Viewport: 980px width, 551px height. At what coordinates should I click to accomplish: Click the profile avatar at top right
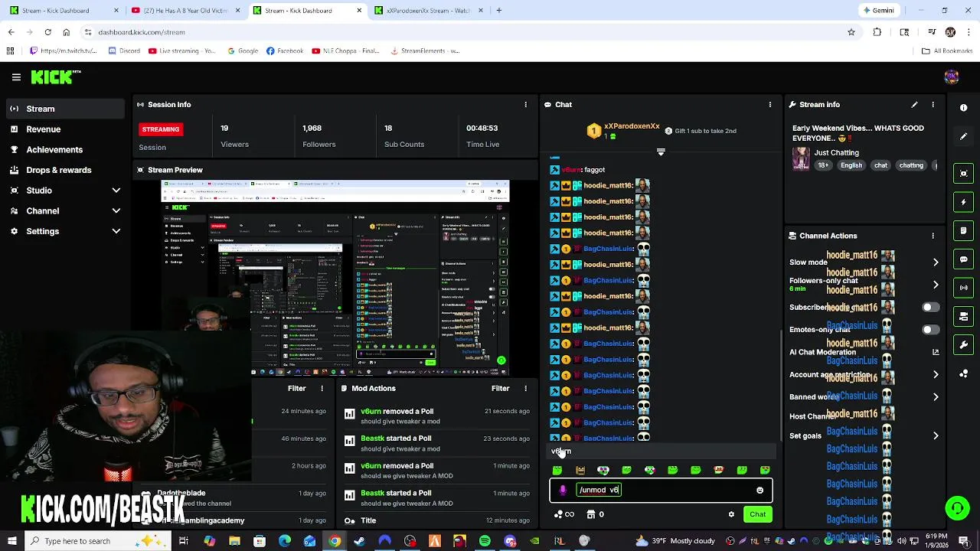click(x=952, y=77)
